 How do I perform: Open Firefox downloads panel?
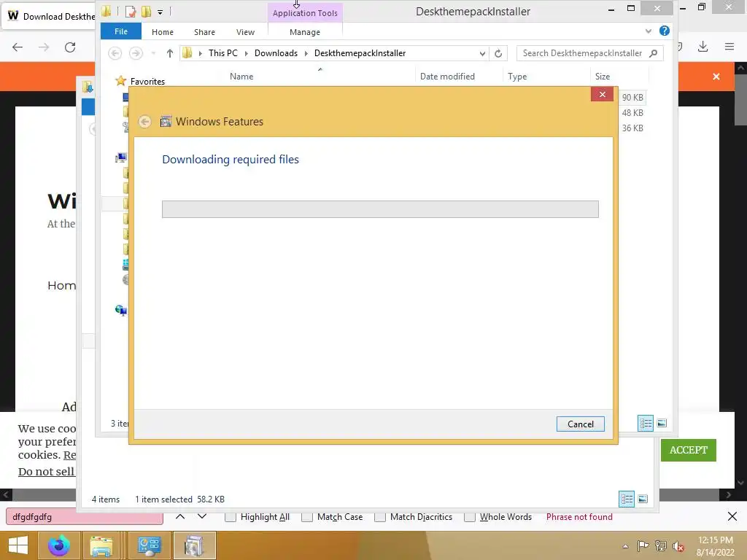coord(703,47)
